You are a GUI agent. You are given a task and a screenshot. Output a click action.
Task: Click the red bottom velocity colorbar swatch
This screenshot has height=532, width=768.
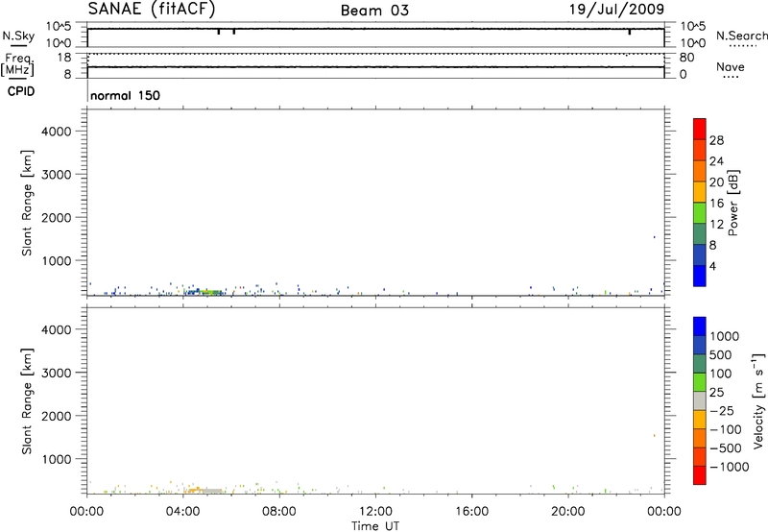pos(700,475)
